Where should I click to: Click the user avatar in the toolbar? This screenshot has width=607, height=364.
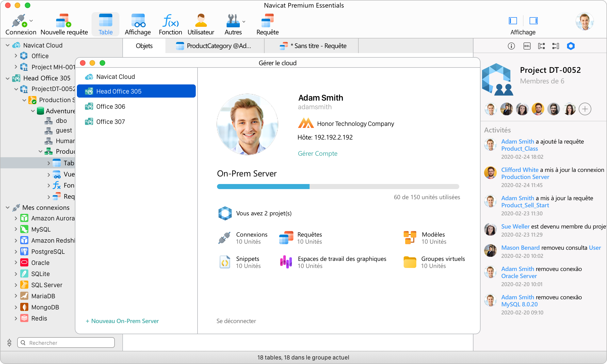click(585, 21)
